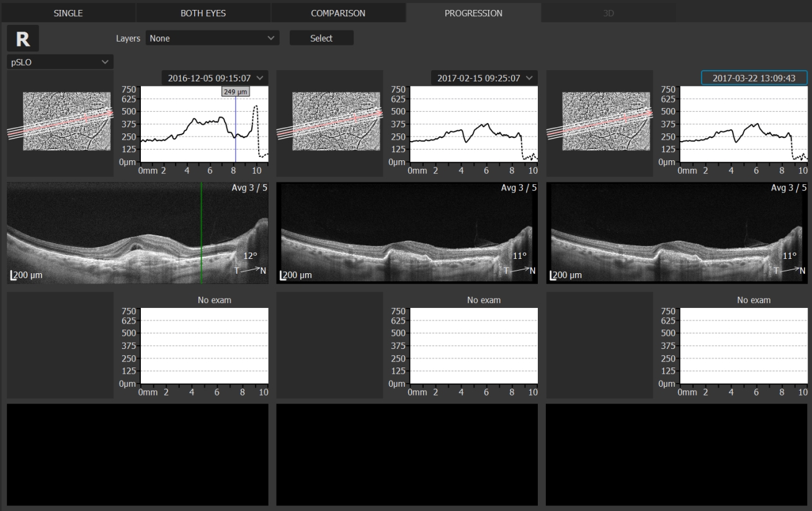Click the 200 µm scale marker in middle OCT scan
The height and width of the screenshot is (511, 812).
coord(297,275)
